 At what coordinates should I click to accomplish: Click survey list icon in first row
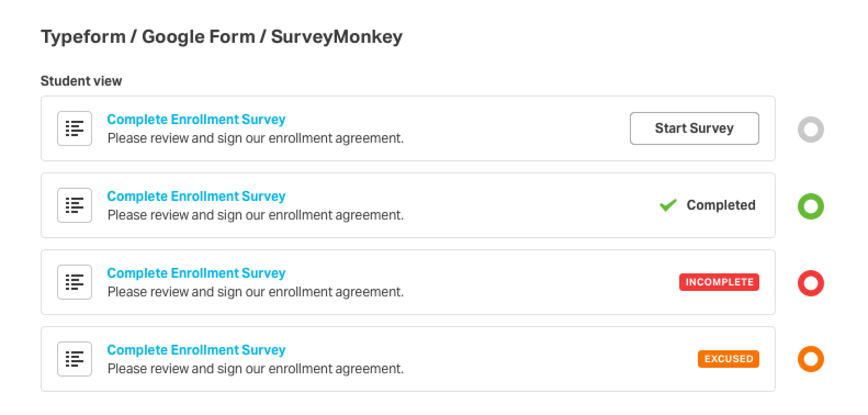[75, 128]
